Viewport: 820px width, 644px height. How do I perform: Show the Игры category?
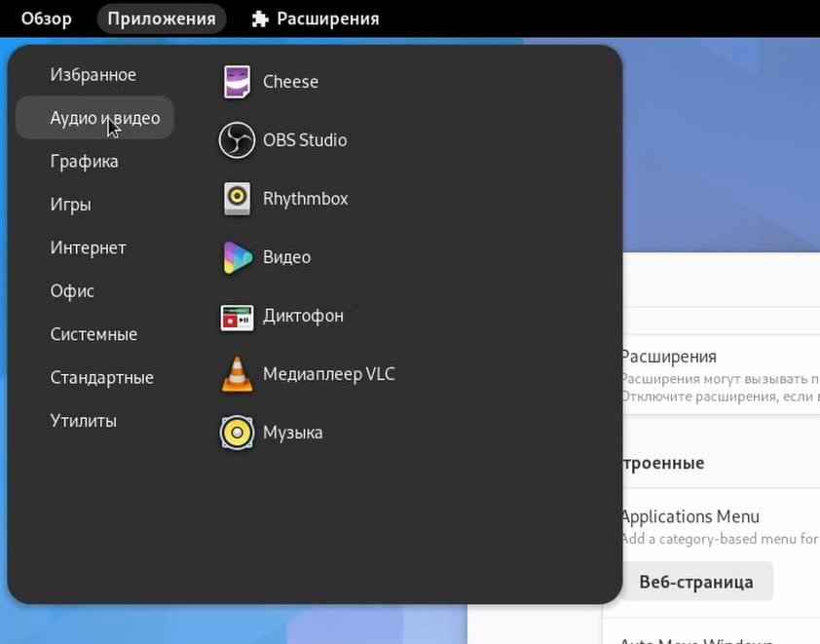click(94, 204)
